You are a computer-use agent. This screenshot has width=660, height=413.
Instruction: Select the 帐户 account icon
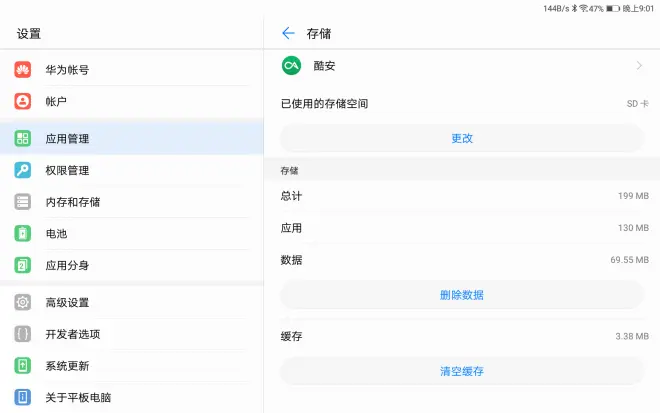coord(23,101)
